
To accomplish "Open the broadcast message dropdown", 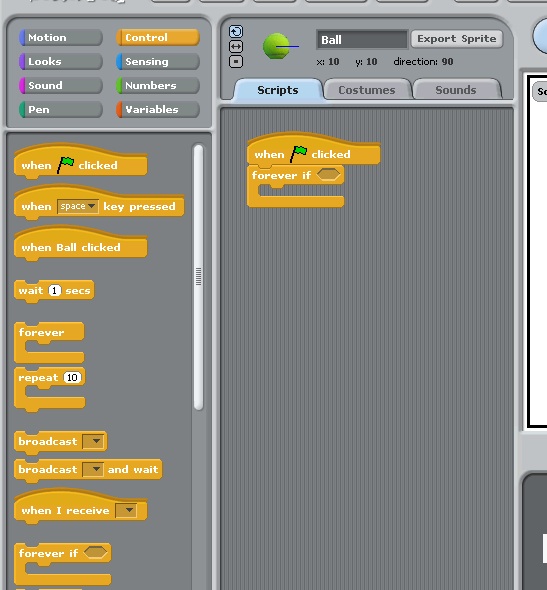I will [93, 441].
